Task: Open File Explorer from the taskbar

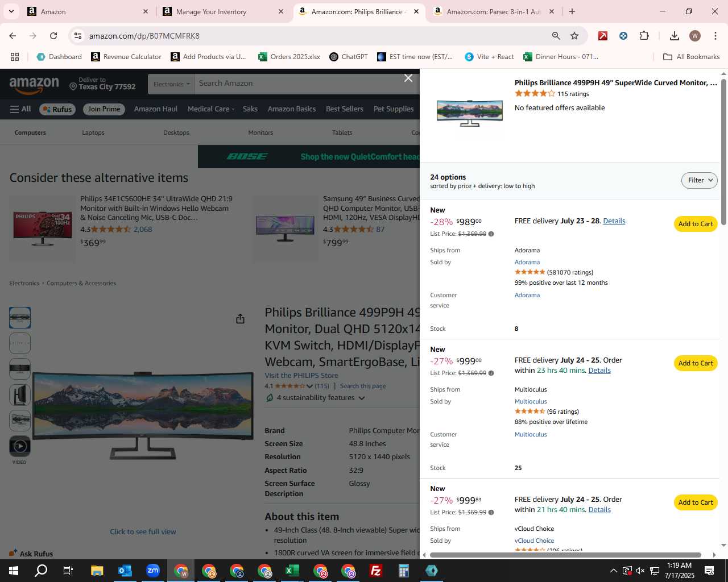Action: [97, 571]
